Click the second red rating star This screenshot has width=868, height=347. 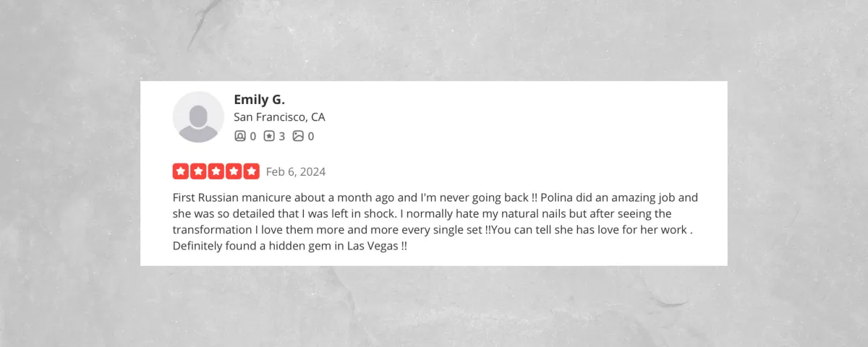(x=198, y=171)
